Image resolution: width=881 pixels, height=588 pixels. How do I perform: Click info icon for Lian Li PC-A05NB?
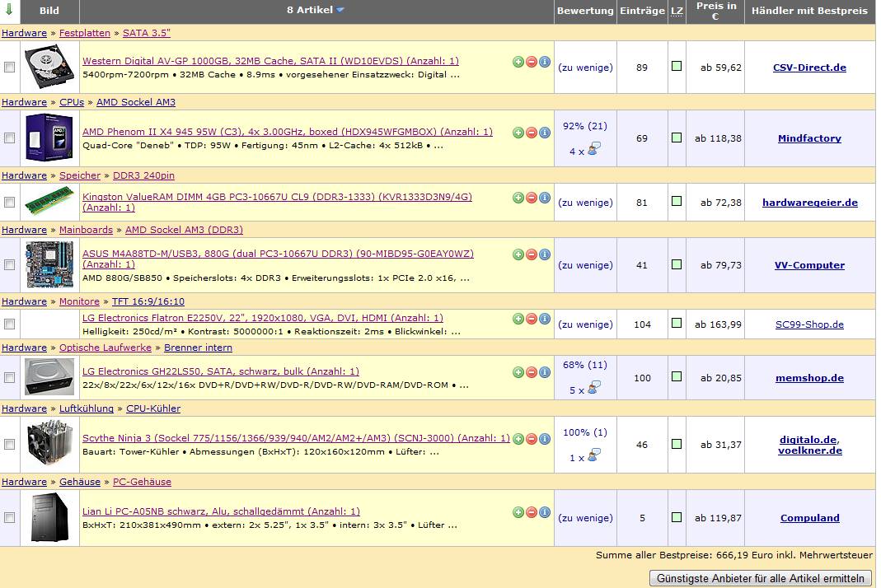pos(545,512)
